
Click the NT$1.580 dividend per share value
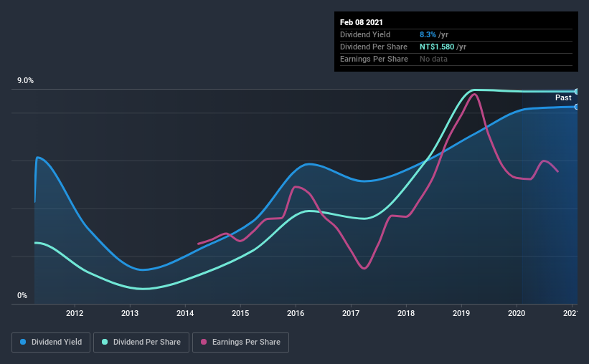tap(437, 47)
